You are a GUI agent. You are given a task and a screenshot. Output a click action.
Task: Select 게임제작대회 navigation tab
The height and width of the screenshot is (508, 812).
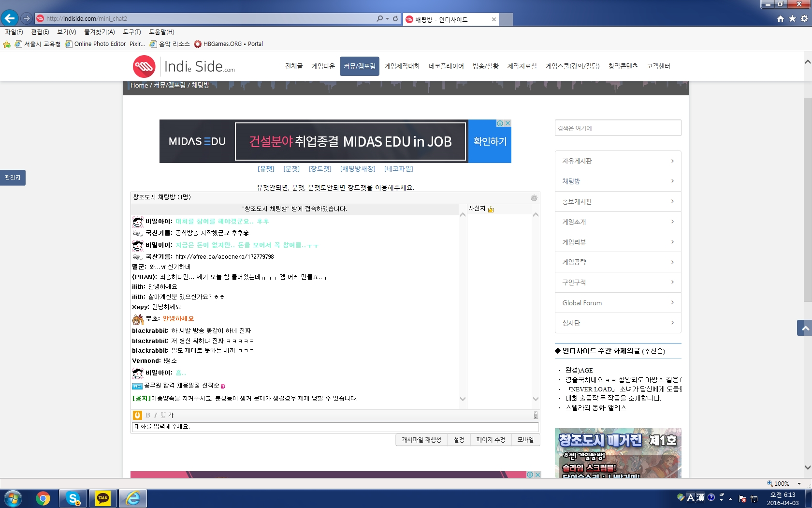tap(402, 66)
